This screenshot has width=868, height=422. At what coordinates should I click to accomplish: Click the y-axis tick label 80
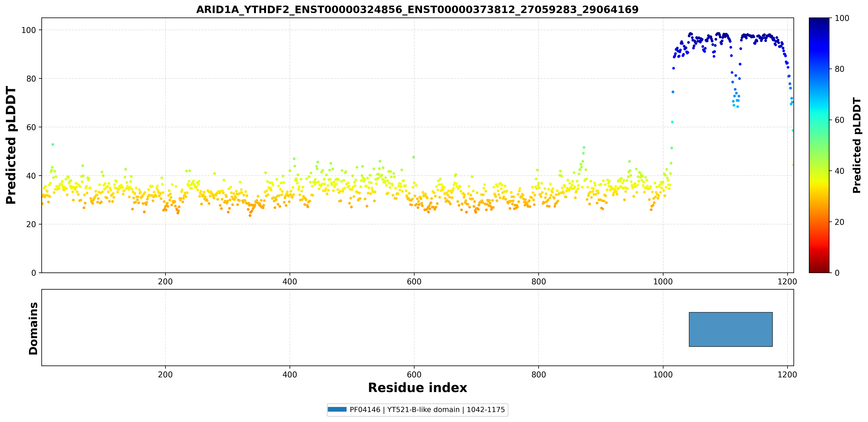point(31,79)
